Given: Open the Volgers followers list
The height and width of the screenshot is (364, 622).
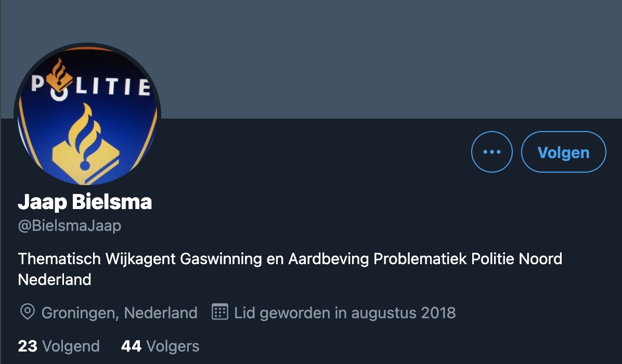Looking at the screenshot, I should click(160, 346).
